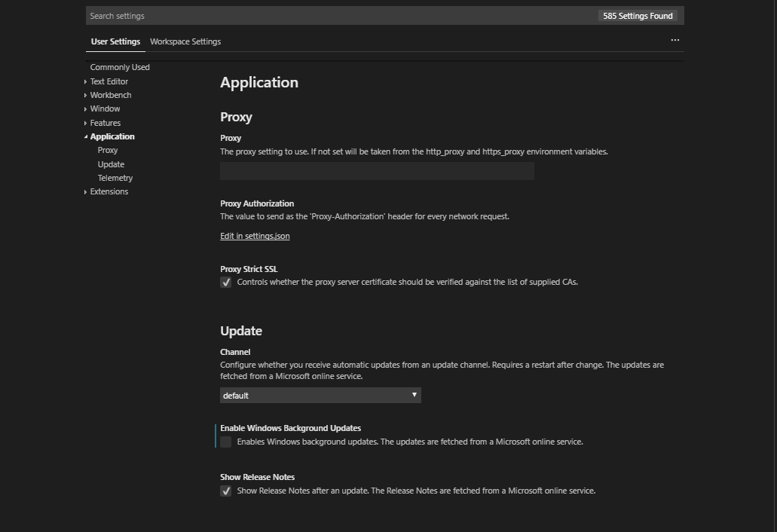Open the Update subsection in sidebar
Screen dimensions: 777x532
tap(111, 164)
